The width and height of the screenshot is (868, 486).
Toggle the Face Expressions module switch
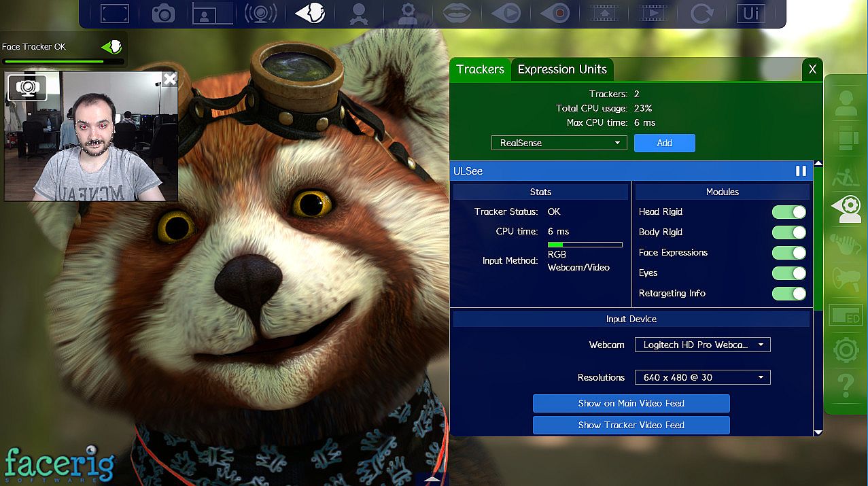point(789,253)
